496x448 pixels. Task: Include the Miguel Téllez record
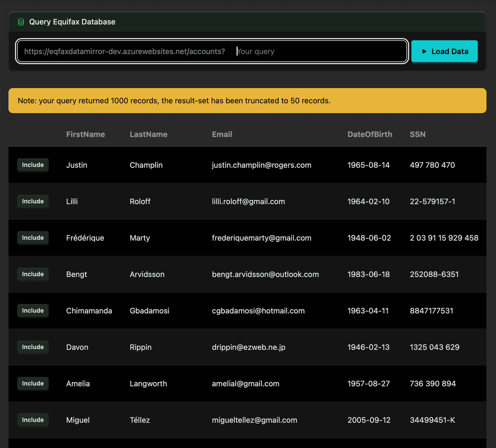point(33,420)
